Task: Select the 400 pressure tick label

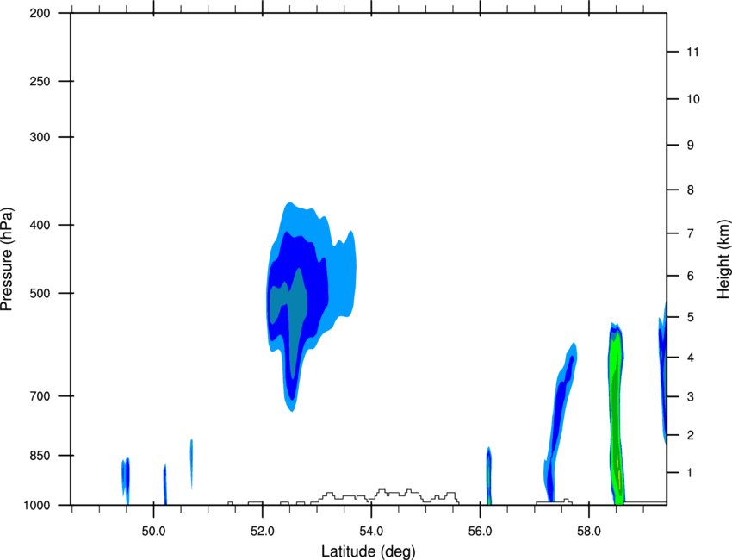Action: 40,225
